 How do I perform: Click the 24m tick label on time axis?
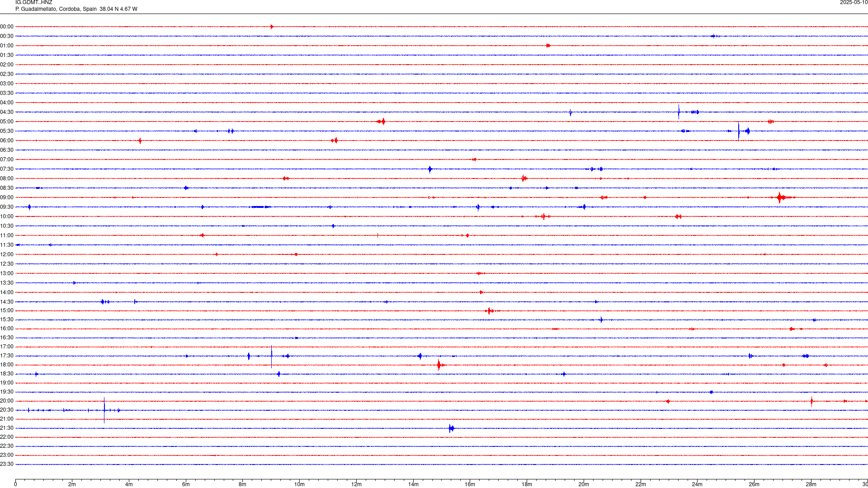point(697,484)
